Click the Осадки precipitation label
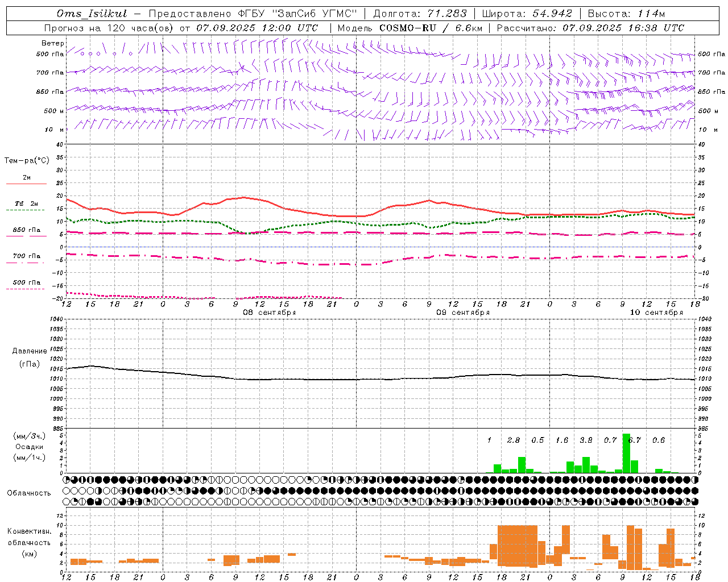 click(x=29, y=447)
